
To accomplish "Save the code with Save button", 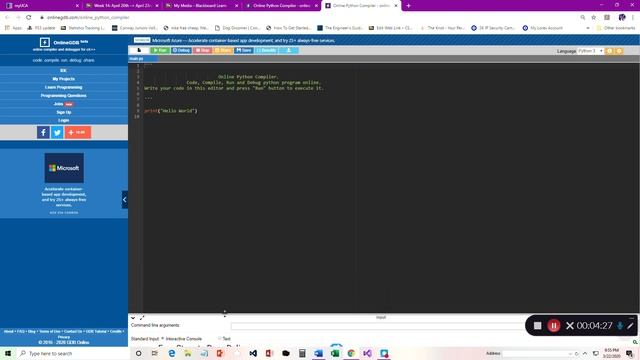I will pyautogui.click(x=244, y=50).
